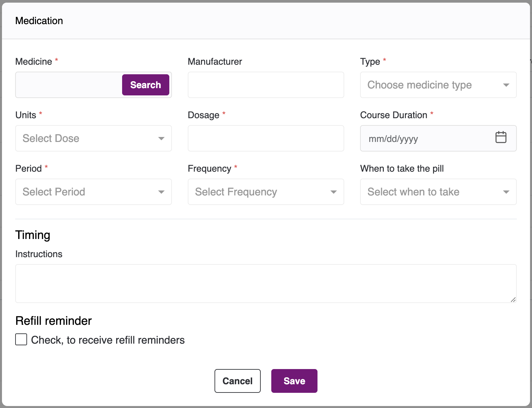Image resolution: width=532 pixels, height=408 pixels.
Task: Click the Save button
Action: point(294,381)
